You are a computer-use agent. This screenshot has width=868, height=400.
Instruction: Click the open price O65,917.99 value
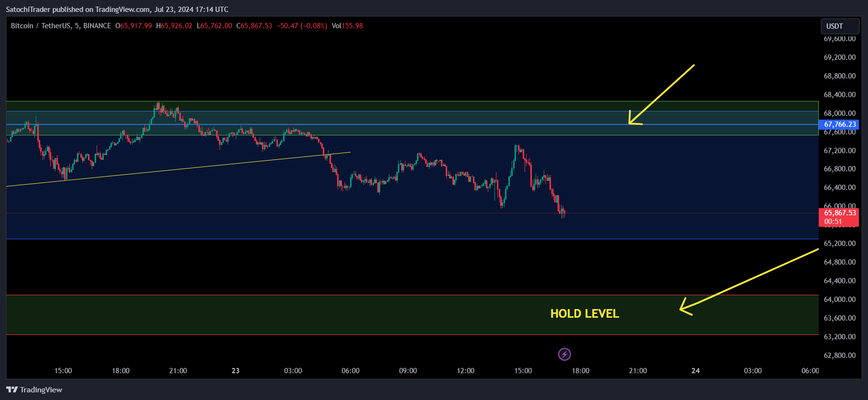click(133, 26)
